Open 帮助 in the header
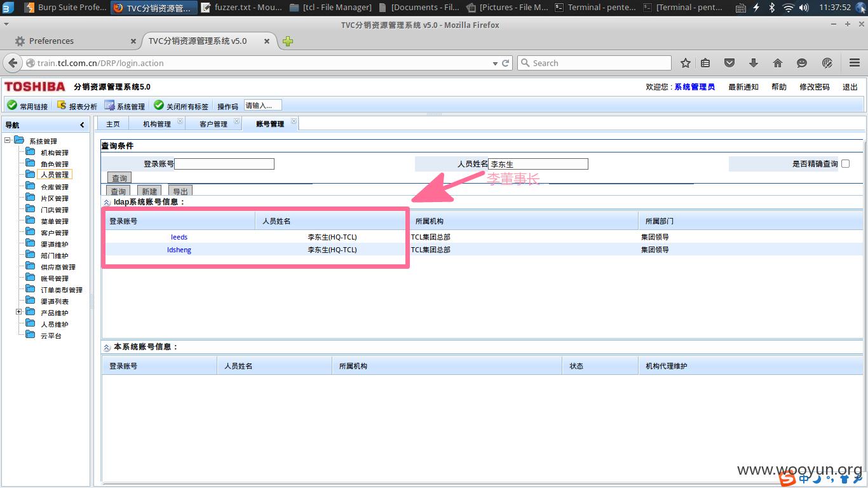Image resolution: width=868 pixels, height=488 pixels. pos(779,87)
